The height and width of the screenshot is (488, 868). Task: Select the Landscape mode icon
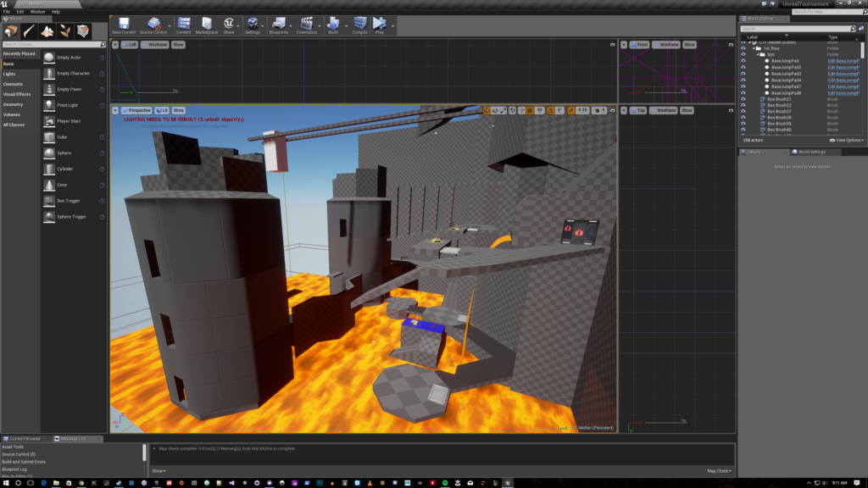tap(47, 31)
